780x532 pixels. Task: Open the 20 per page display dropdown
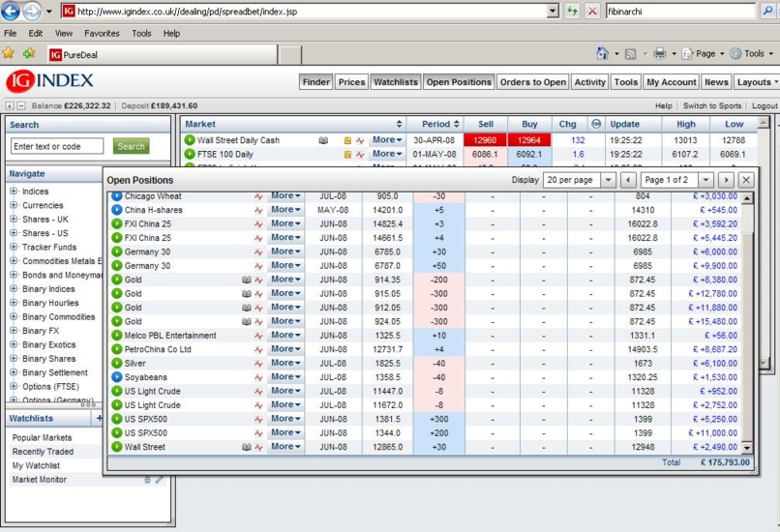pyautogui.click(x=608, y=180)
